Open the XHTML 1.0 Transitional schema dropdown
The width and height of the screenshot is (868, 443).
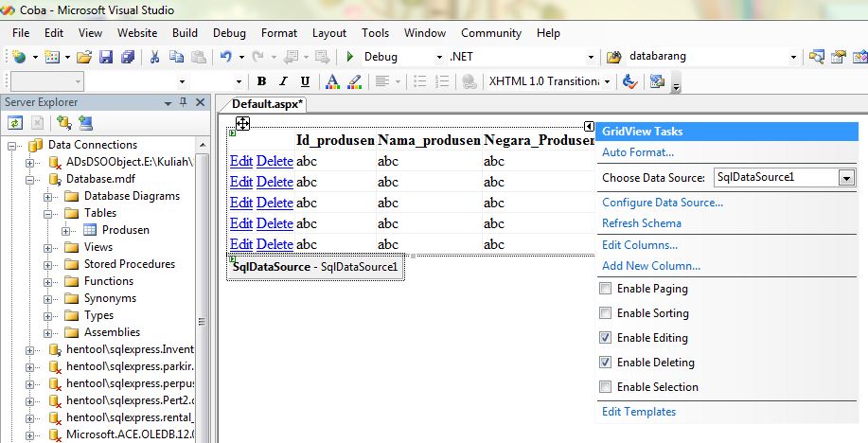[608, 82]
